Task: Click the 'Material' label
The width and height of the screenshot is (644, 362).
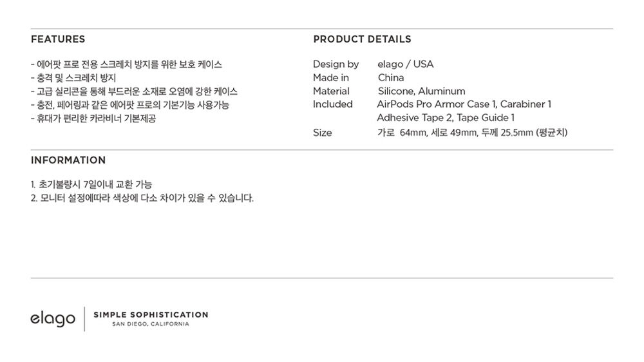Action: [x=331, y=91]
